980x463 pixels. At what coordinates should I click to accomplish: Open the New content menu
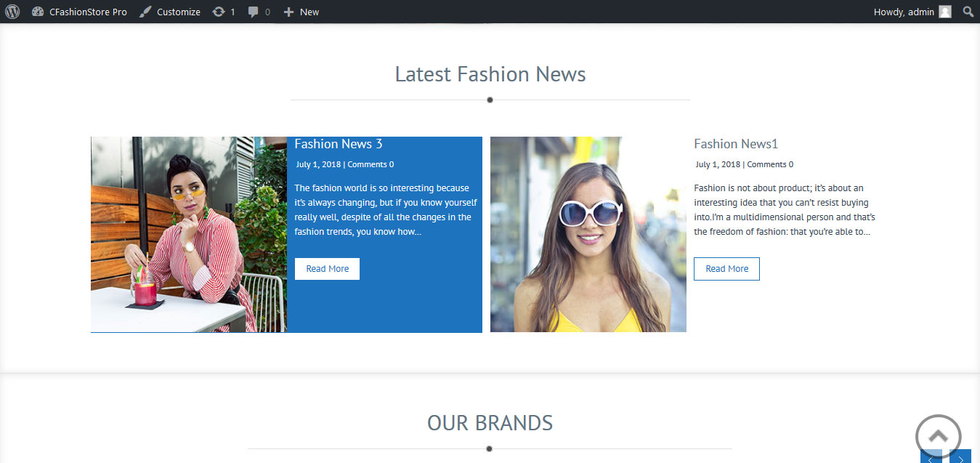[301, 12]
